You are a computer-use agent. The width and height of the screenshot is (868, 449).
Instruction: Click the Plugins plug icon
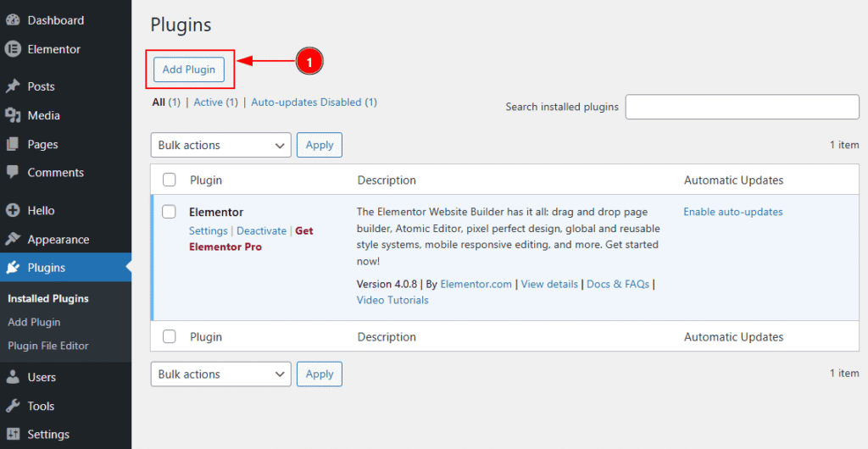12,268
